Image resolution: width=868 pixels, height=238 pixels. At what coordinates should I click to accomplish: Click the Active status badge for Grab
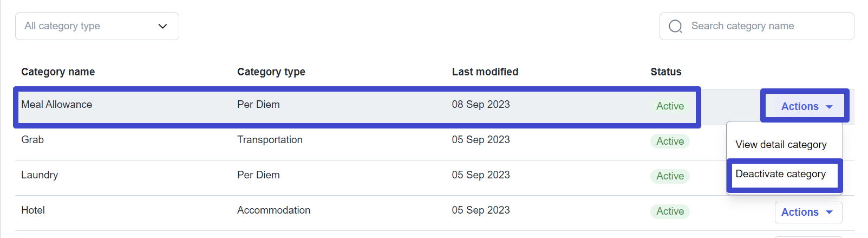tap(670, 141)
